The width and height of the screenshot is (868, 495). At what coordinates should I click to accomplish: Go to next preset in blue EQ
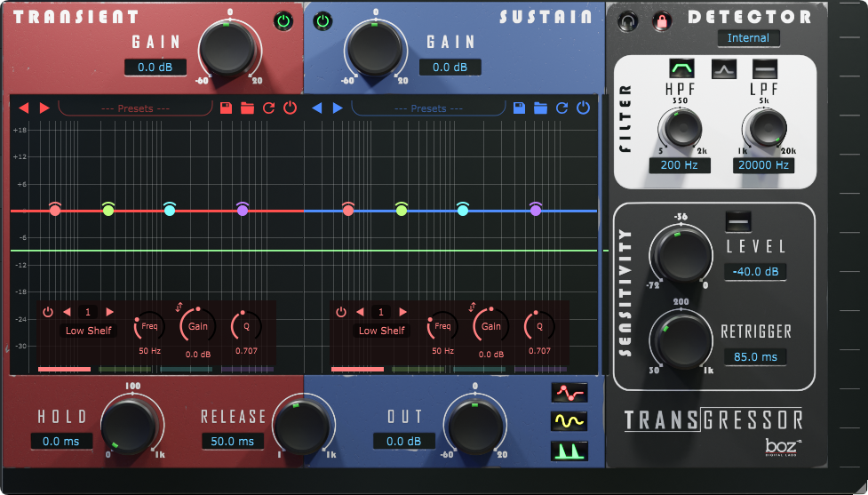tap(338, 108)
